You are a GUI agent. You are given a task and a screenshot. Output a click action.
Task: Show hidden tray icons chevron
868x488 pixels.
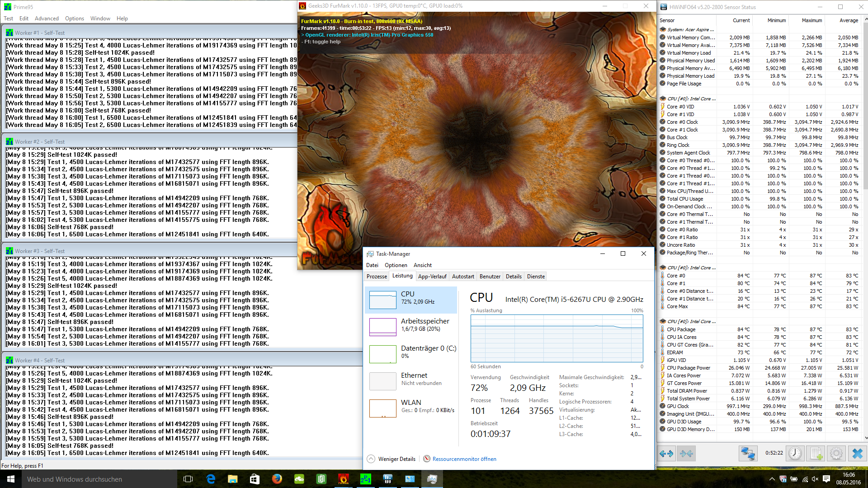pos(772,479)
